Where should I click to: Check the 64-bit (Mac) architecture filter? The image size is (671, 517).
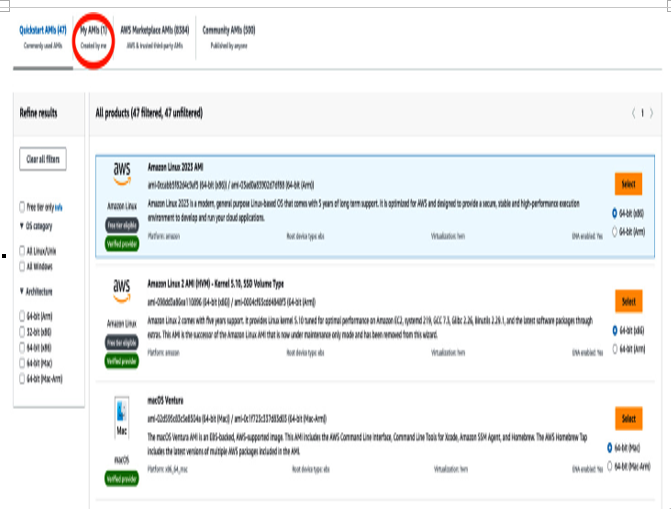pos(22,363)
